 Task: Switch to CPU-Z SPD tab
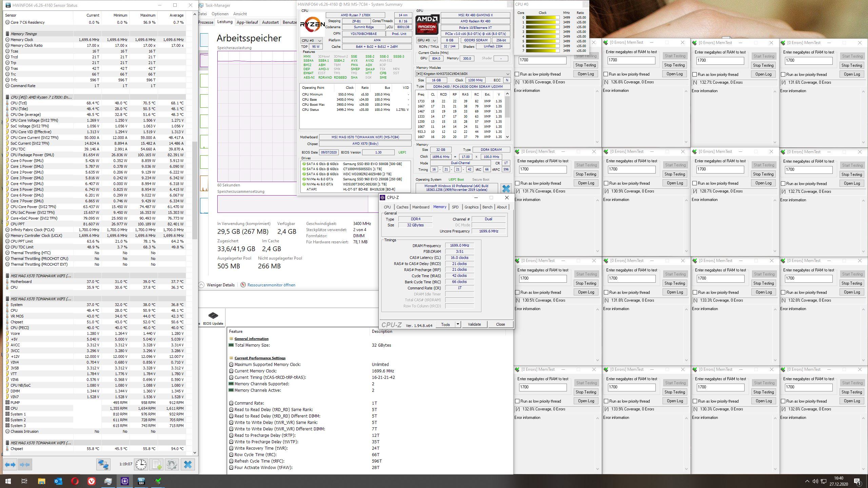[455, 207]
